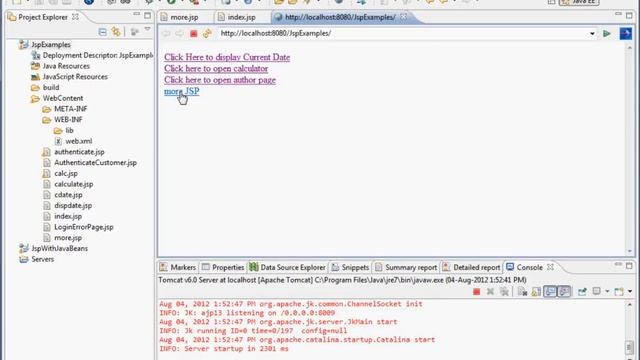
Task: Refresh the internal browser page
Action: tap(207, 33)
